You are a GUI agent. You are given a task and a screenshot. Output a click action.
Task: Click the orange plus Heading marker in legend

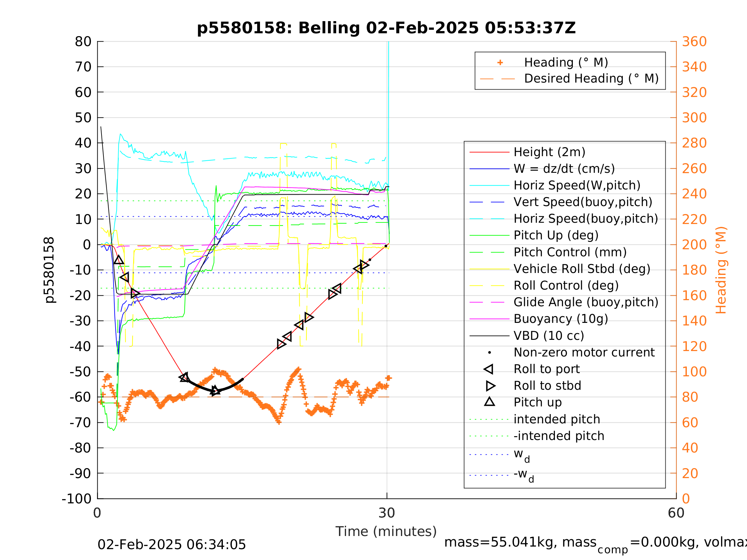(500, 62)
